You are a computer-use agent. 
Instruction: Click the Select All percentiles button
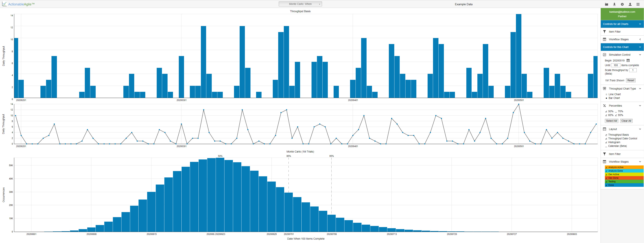[611, 121]
